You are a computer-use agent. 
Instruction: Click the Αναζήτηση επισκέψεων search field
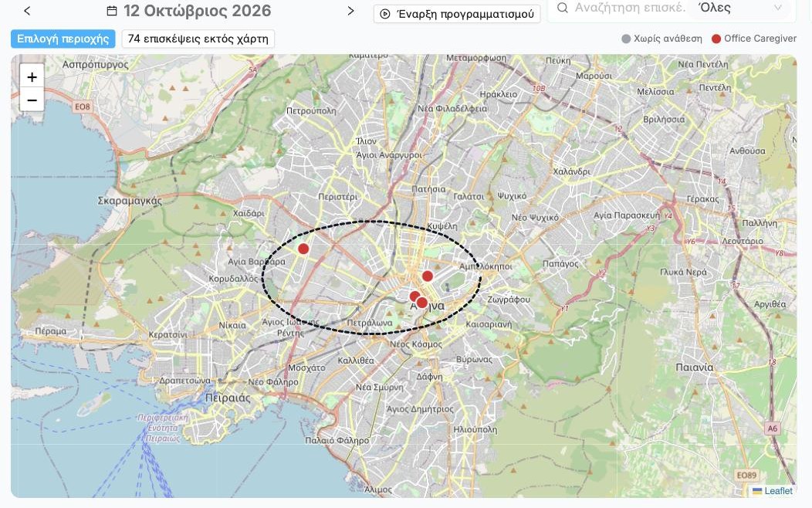click(x=630, y=8)
